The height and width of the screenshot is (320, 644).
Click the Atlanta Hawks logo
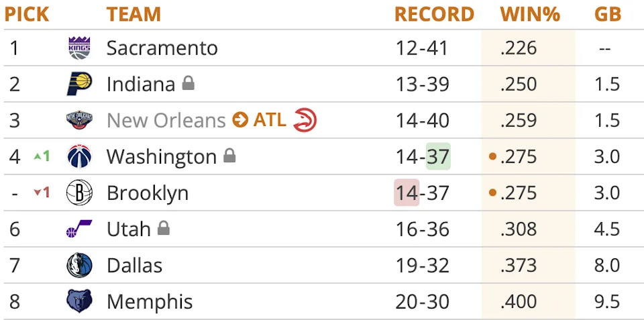pyautogui.click(x=305, y=120)
